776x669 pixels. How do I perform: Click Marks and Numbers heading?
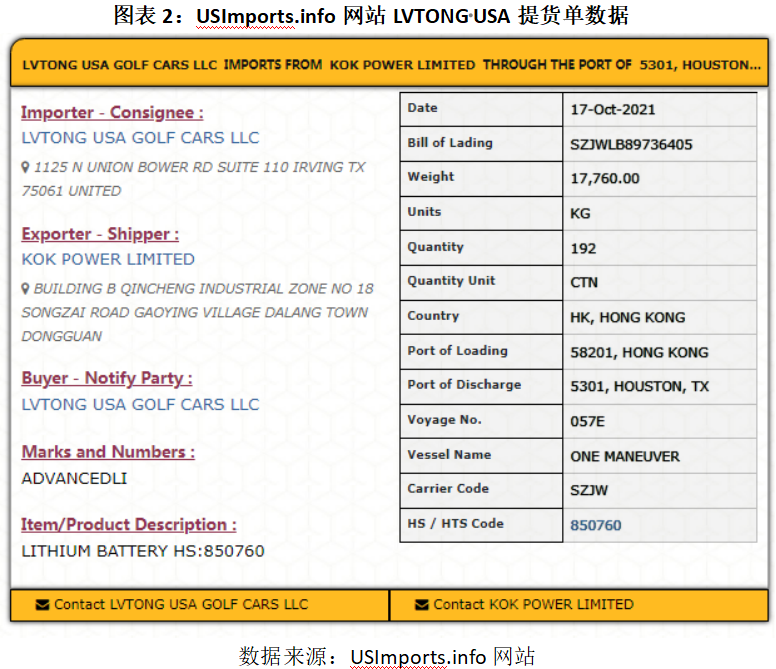pos(108,452)
